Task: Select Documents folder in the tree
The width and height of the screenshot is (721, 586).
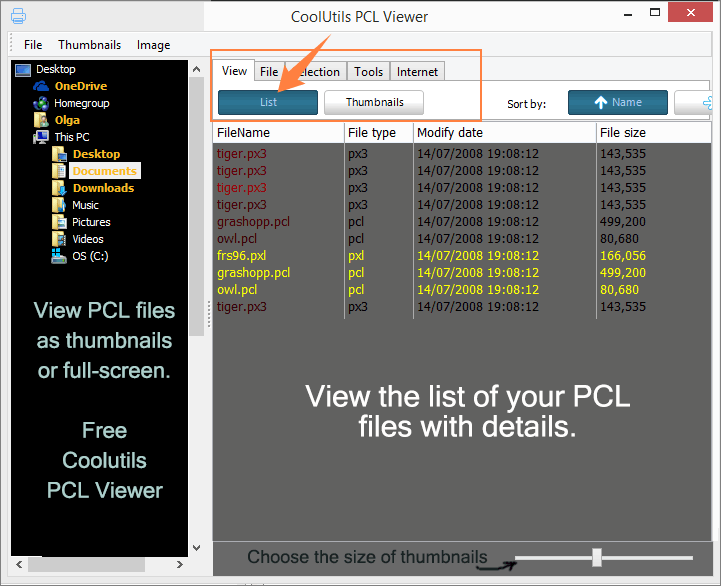Action: pyautogui.click(x=104, y=171)
